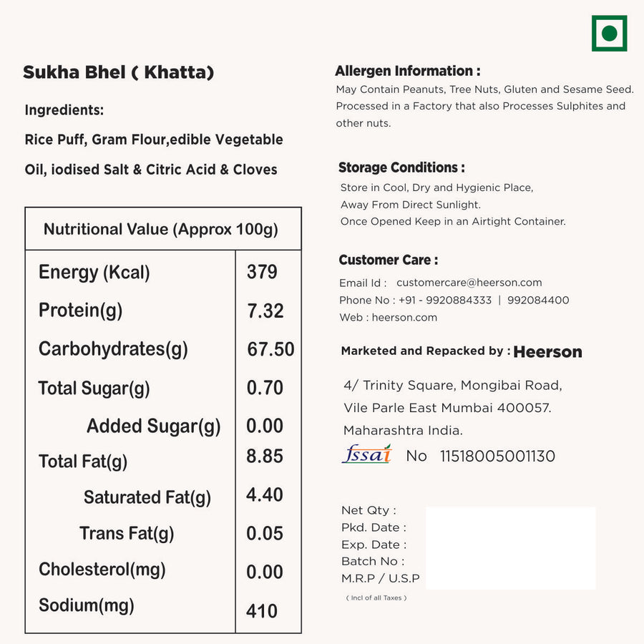This screenshot has width=644, height=644.
Task: Select FSSAI license number 11518005001130
Action: [497, 457]
